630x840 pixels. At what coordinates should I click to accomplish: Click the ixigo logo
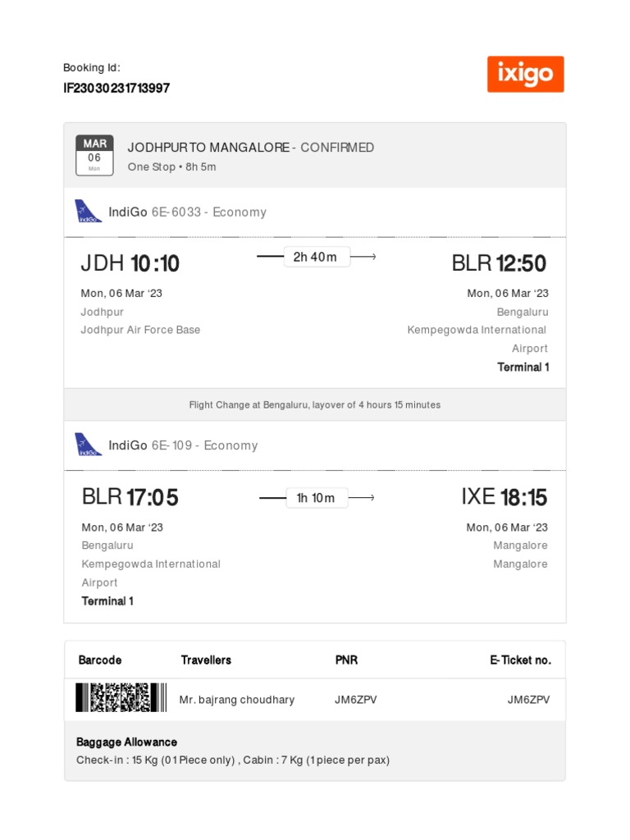[x=525, y=75]
